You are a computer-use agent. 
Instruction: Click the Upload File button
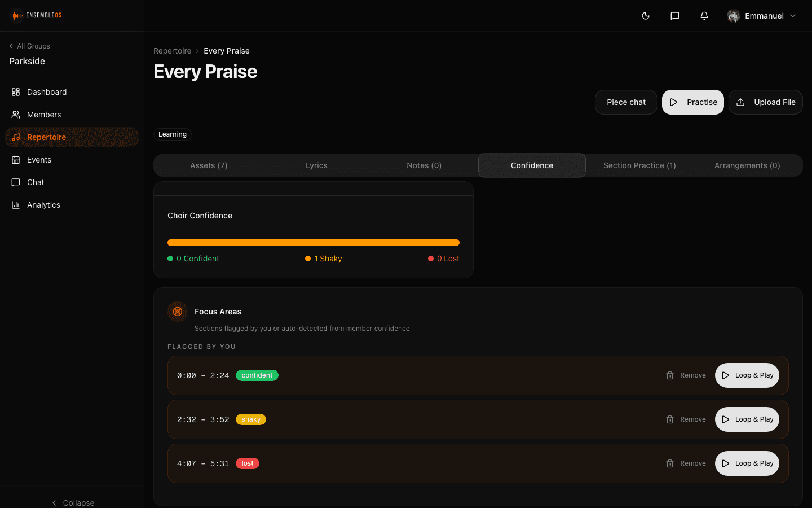[765, 102]
